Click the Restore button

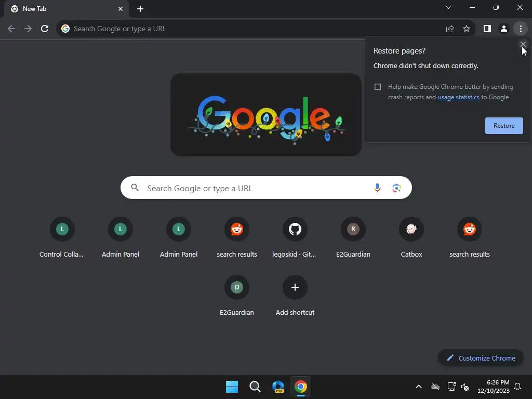tap(504, 126)
